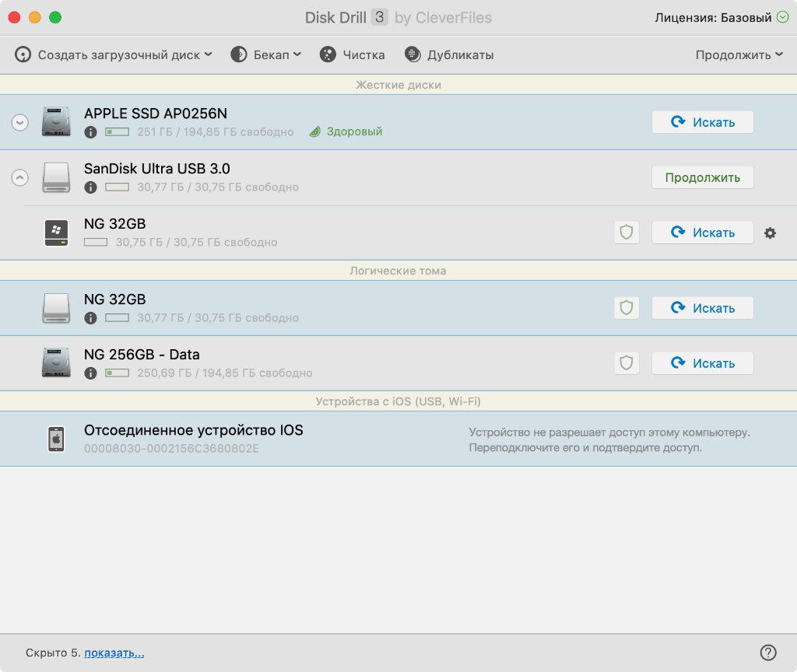
Task: Click the Disk Drill window title
Action: coord(398,18)
